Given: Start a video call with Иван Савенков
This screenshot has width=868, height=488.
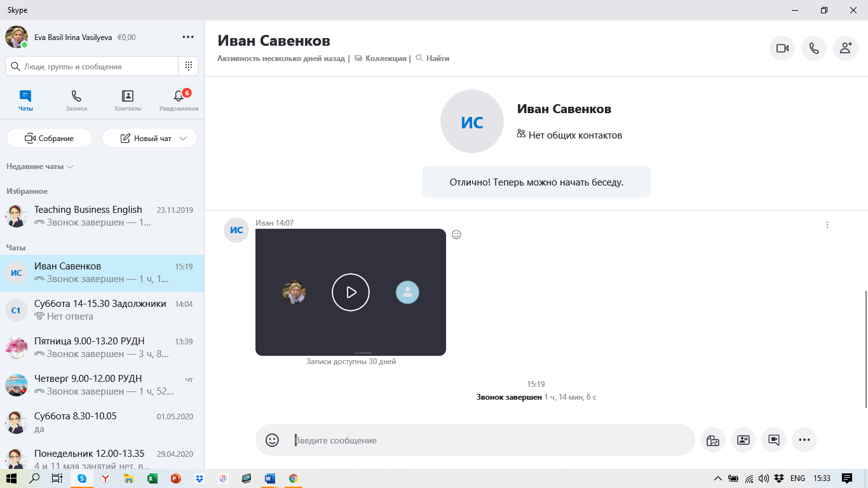Looking at the screenshot, I should click(x=782, y=48).
